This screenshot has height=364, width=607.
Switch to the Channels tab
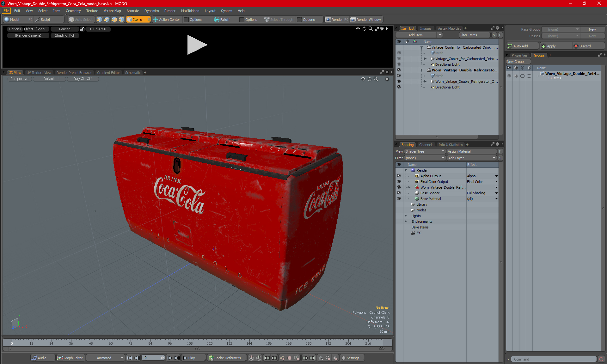coord(426,145)
